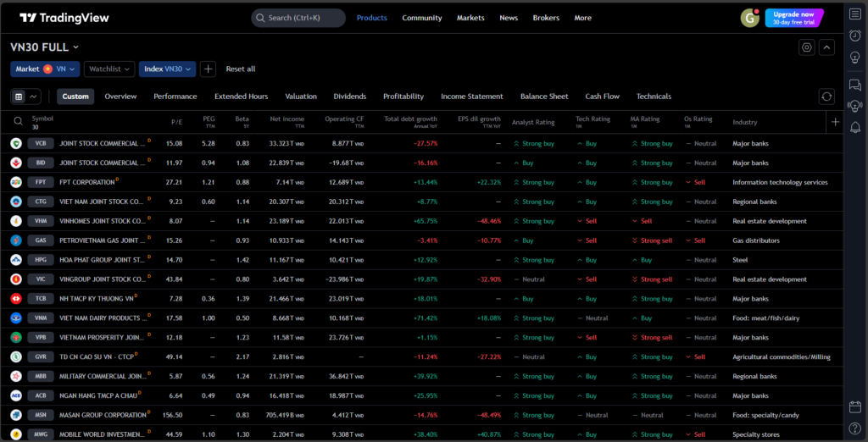Open the ideas lightbulb icon in sidebar
The width and height of the screenshot is (868, 442).
coord(855,57)
